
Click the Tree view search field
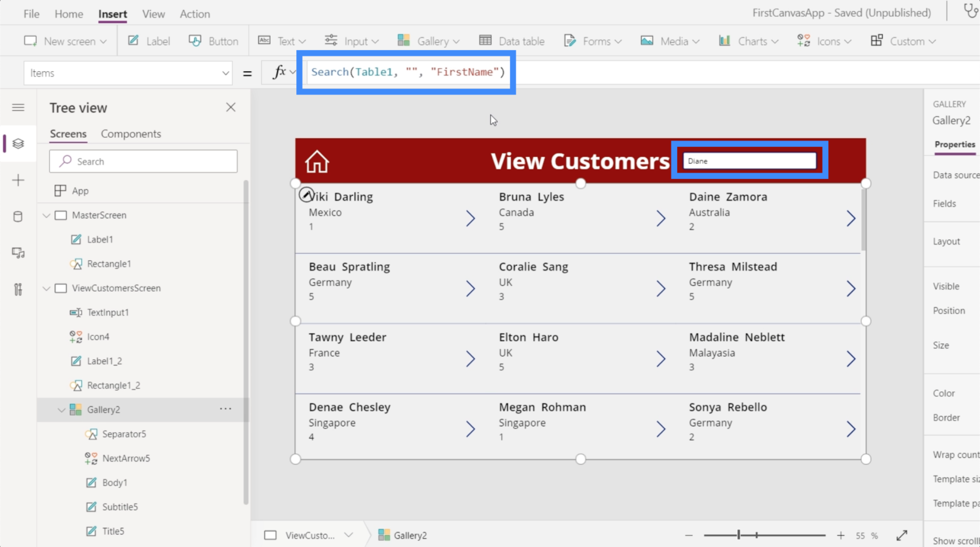(143, 162)
